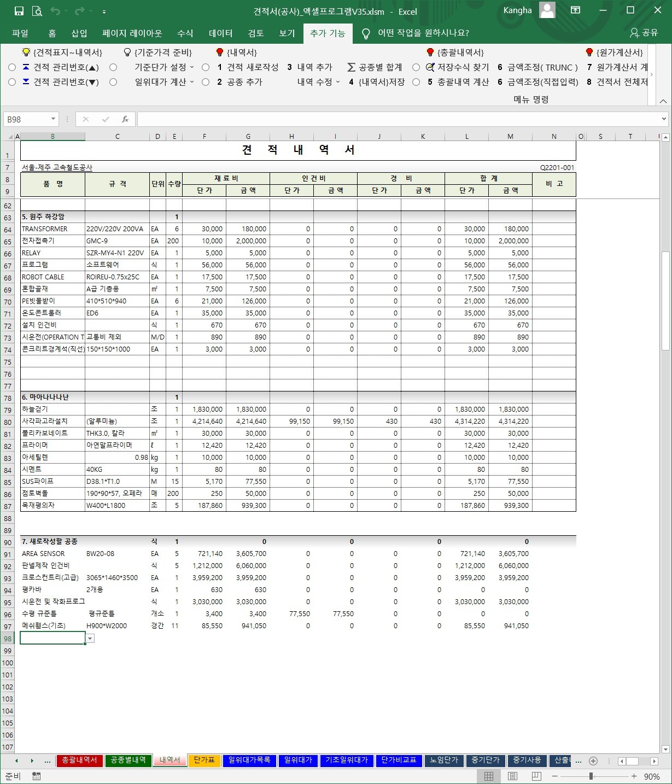Click 6 금액조정( TRUNC ) button
Image resolution: width=672 pixels, height=784 pixels.
pyautogui.click(x=538, y=67)
